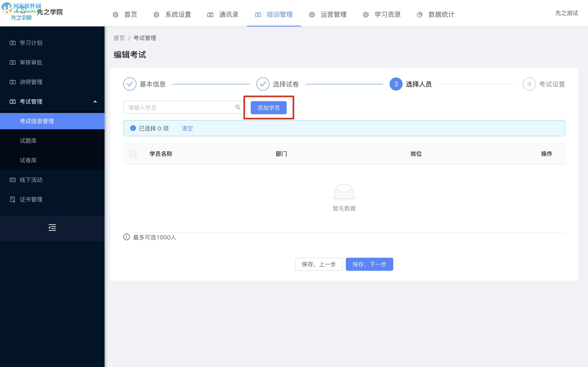Click the search magnifier icon
The height and width of the screenshot is (367, 588).
238,107
